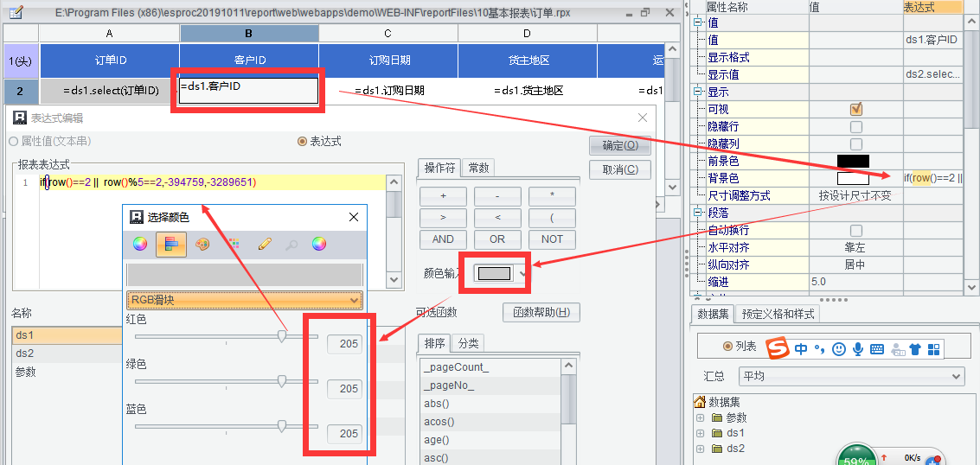Viewport: 980px width, 465px height.
Task: Select the 表达式 radio button
Action: (x=303, y=142)
